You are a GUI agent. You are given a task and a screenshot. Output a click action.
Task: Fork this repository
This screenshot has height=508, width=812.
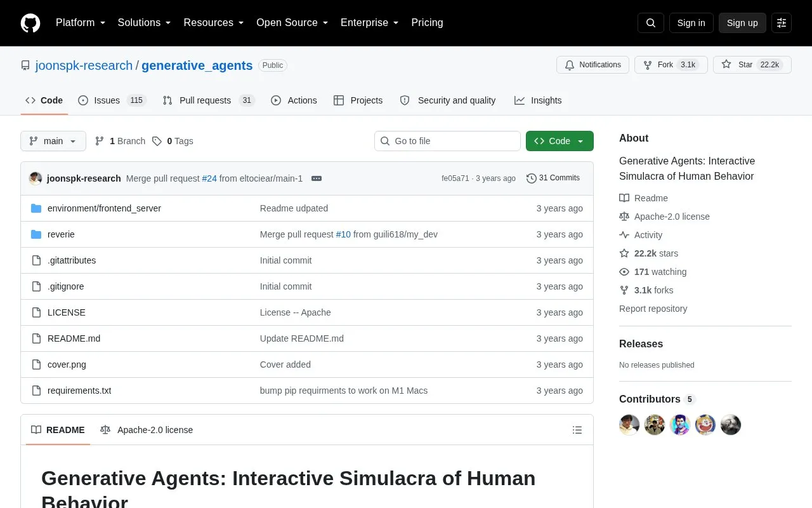tap(671, 65)
